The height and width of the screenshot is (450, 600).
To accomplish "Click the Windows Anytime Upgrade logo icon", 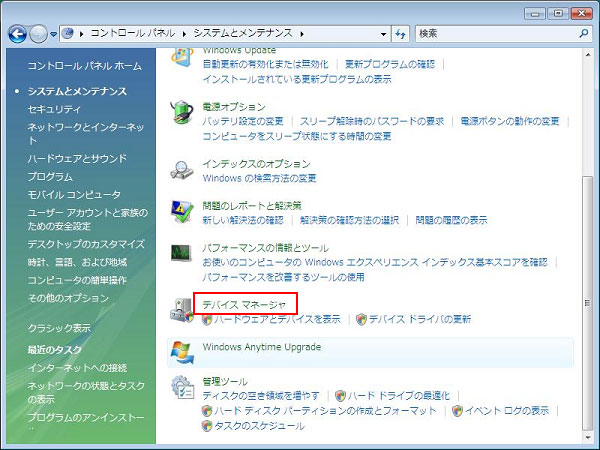I will (182, 351).
